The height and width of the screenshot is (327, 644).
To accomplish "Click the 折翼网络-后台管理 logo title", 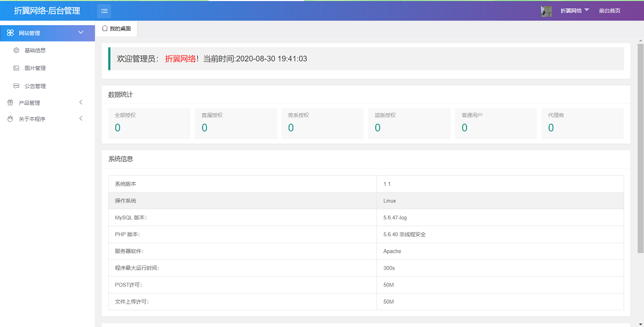I will click(47, 11).
